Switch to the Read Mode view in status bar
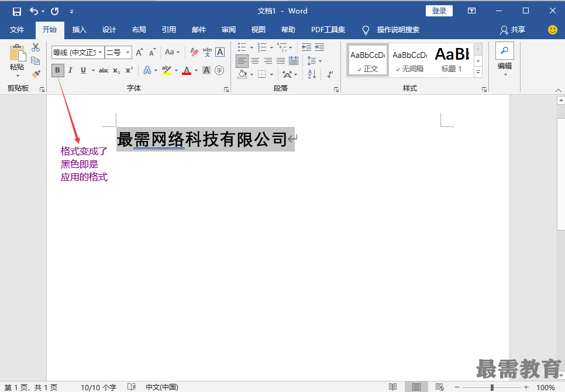 393,387
